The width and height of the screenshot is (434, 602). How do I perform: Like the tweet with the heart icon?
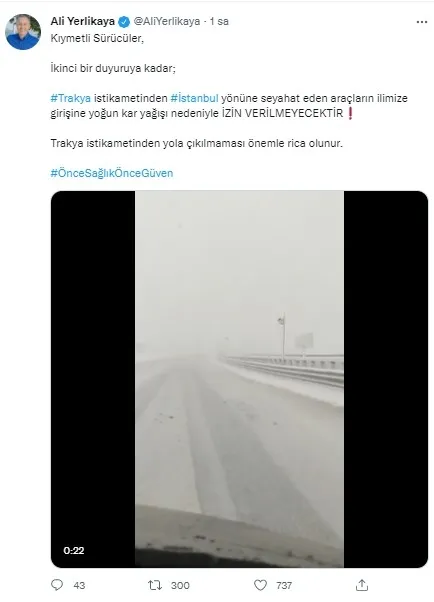[x=260, y=585]
